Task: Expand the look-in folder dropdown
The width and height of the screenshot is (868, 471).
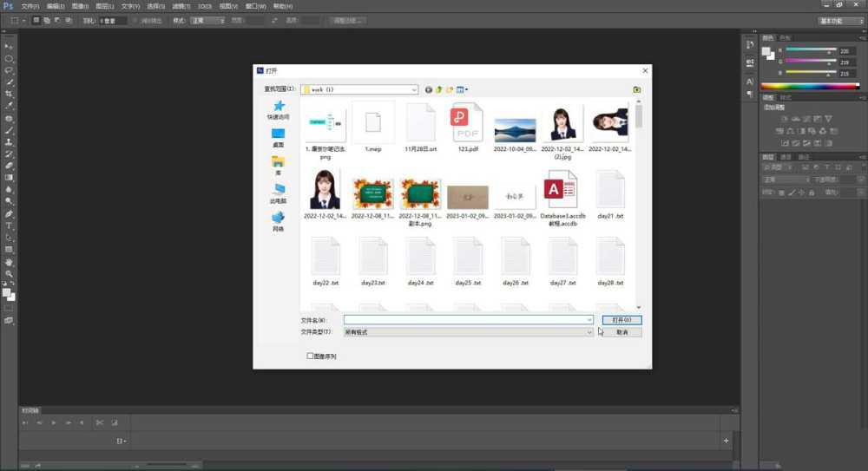Action: (414, 89)
